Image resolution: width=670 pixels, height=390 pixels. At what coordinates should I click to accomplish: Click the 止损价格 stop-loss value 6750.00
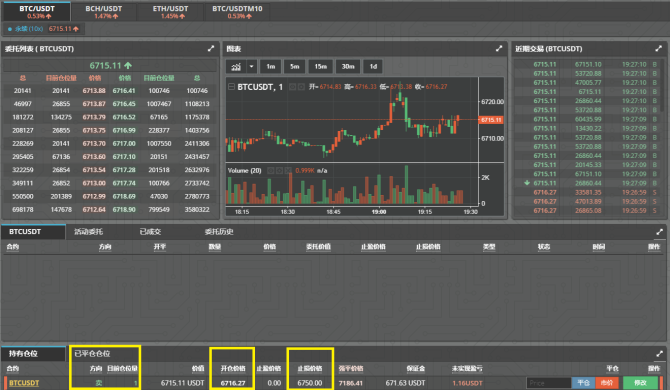point(310,383)
